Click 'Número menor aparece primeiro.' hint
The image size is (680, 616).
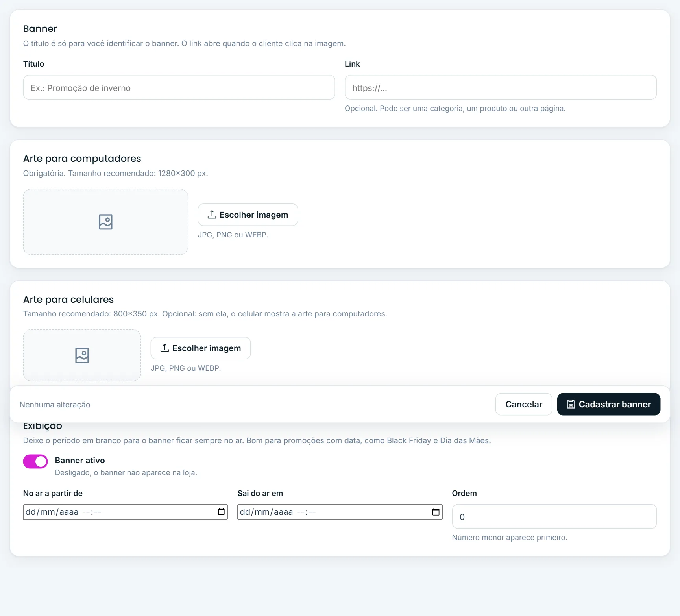tap(510, 538)
